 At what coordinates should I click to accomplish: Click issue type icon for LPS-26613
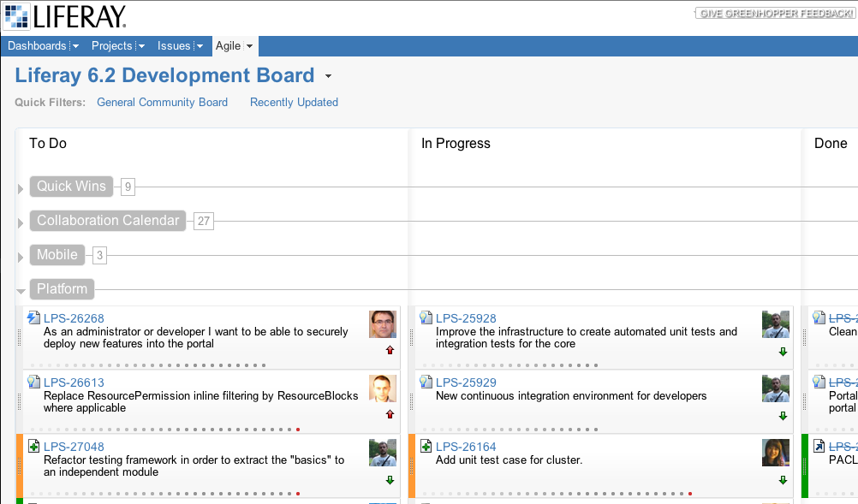point(34,382)
